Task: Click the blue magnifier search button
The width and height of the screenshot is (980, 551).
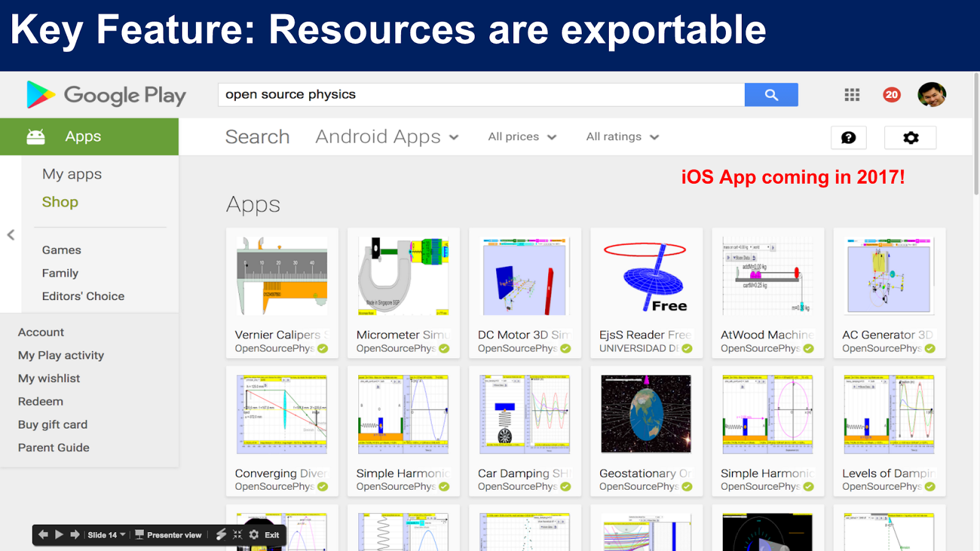Action: click(771, 95)
